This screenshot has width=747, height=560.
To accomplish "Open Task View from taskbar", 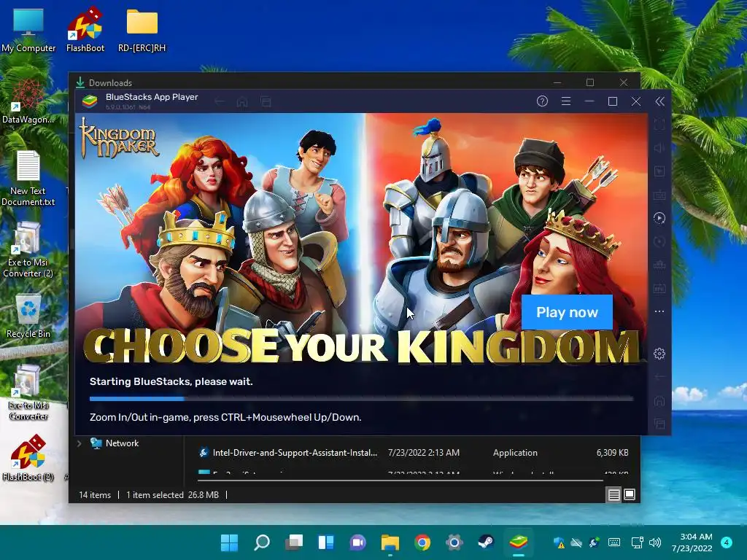I will tap(294, 542).
